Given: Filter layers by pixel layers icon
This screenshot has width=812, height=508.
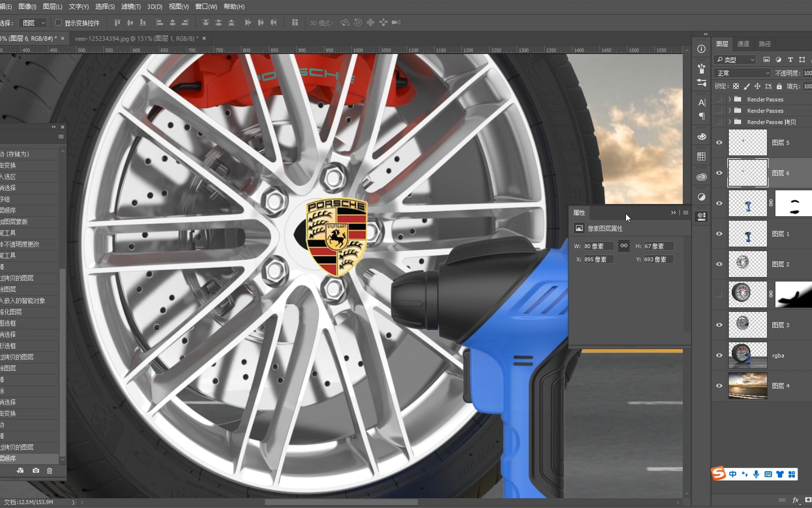Looking at the screenshot, I should pyautogui.click(x=766, y=60).
